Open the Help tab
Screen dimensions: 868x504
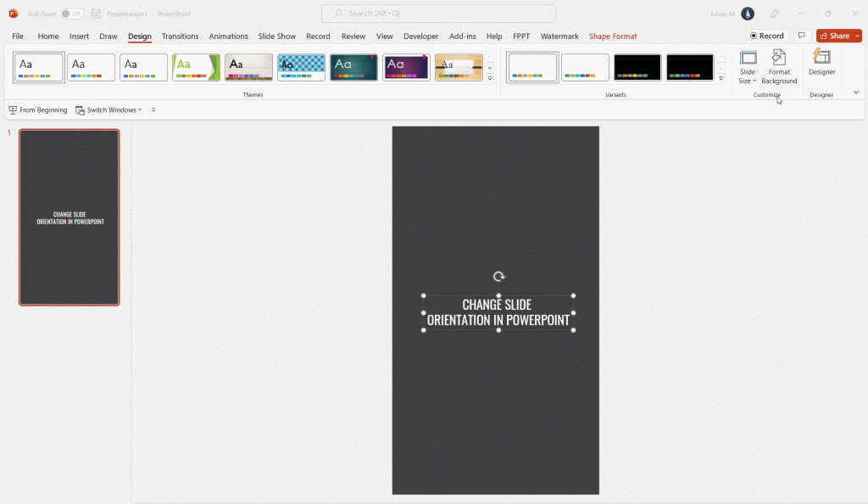pos(494,36)
